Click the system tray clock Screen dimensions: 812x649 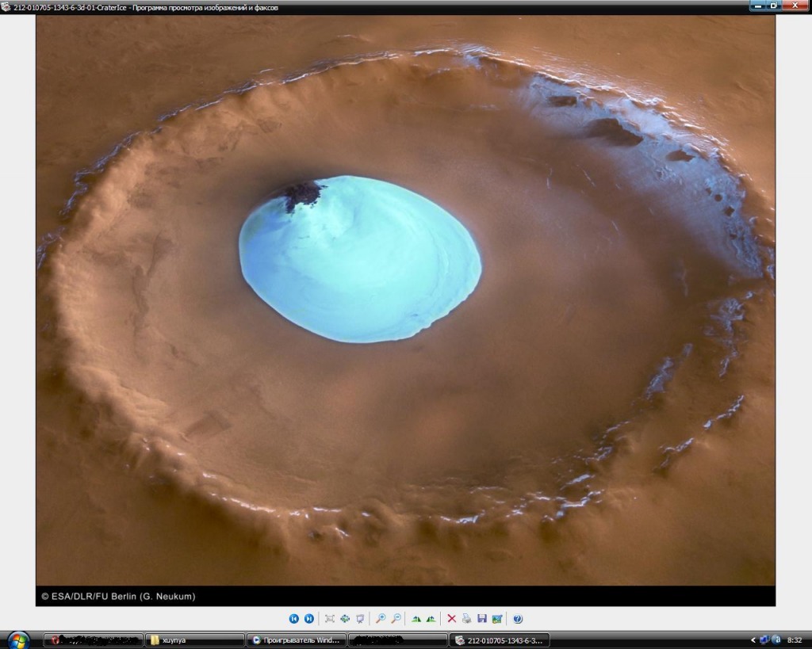point(795,640)
